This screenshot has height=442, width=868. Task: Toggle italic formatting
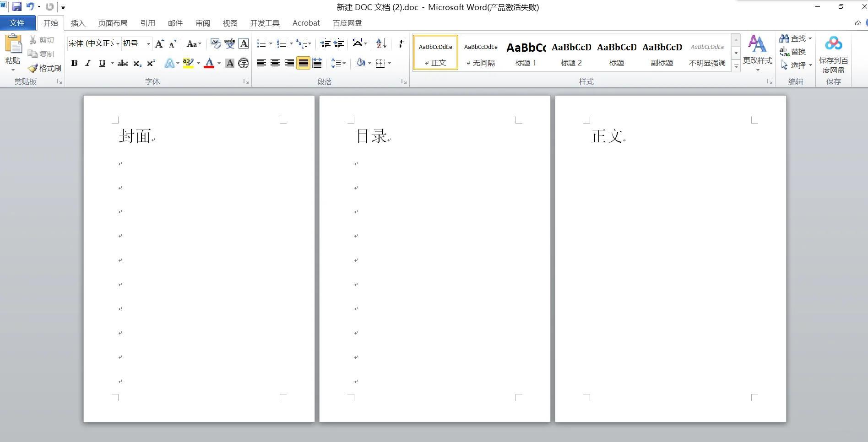(x=88, y=63)
